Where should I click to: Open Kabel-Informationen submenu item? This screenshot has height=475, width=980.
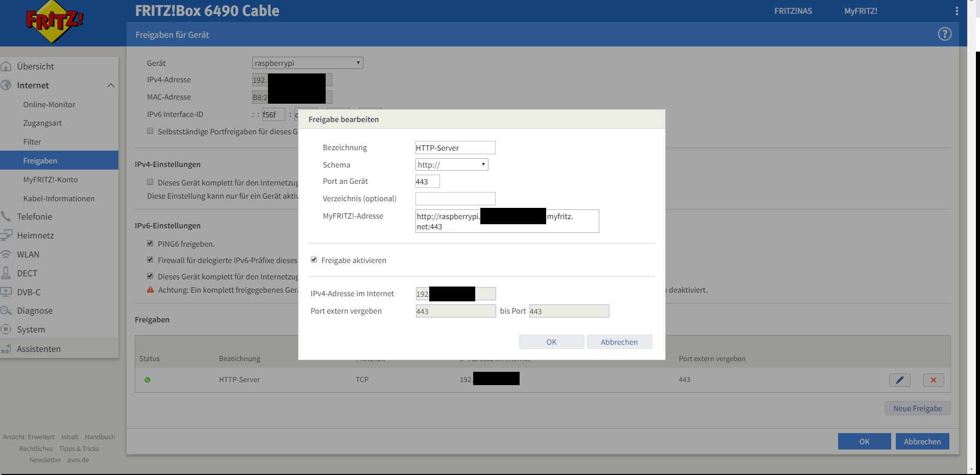click(x=59, y=199)
